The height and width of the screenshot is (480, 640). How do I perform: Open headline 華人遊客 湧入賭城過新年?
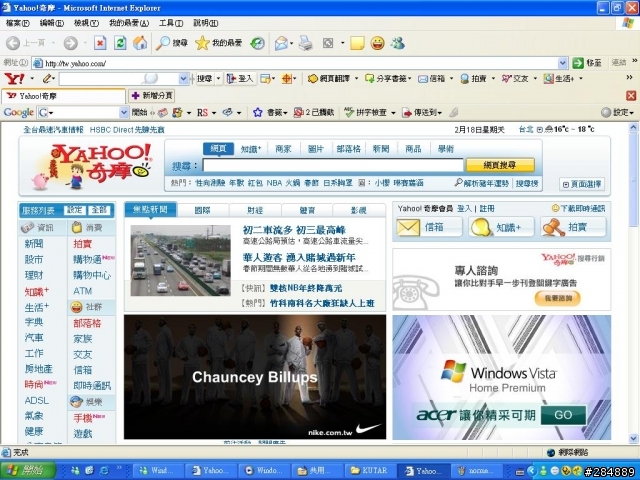tap(299, 258)
